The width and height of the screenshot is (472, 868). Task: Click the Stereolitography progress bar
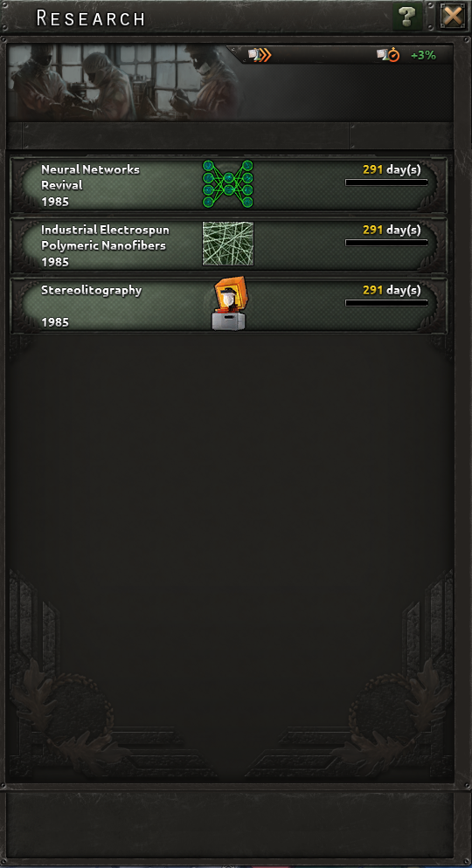386,303
